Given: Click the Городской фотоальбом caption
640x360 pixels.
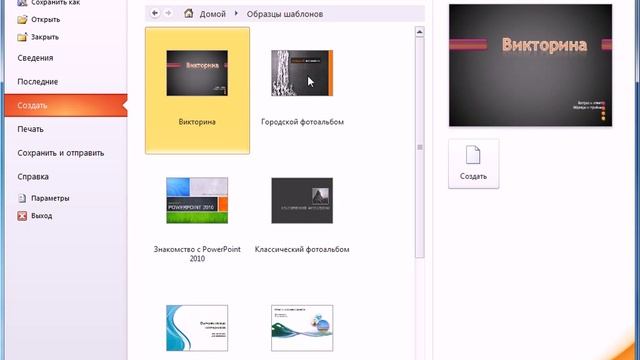Looking at the screenshot, I should pos(302,122).
